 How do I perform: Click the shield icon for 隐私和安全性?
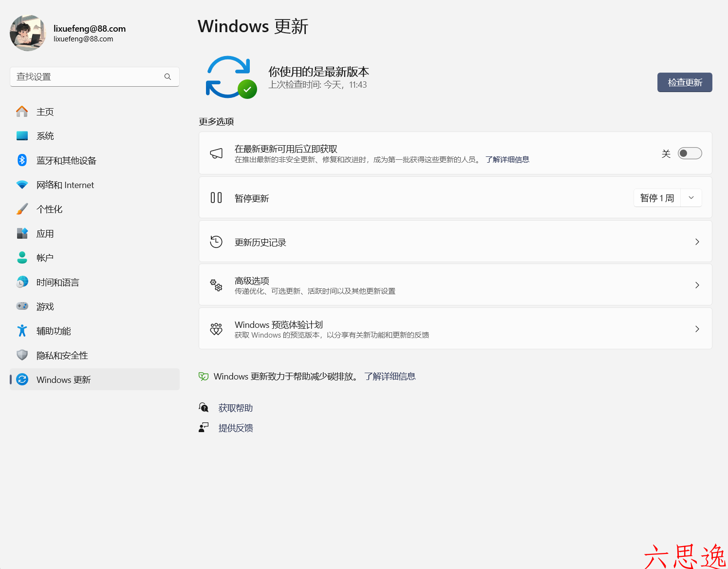[22, 355]
